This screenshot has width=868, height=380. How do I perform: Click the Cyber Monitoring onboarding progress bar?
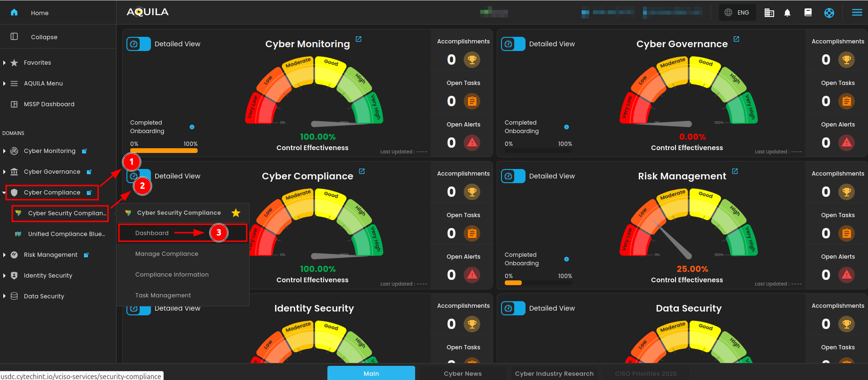coord(164,151)
